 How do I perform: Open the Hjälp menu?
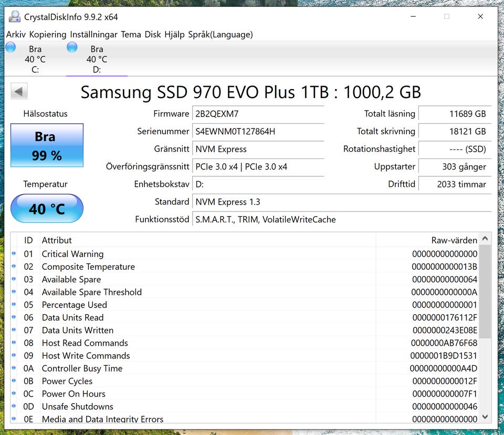pos(174,35)
